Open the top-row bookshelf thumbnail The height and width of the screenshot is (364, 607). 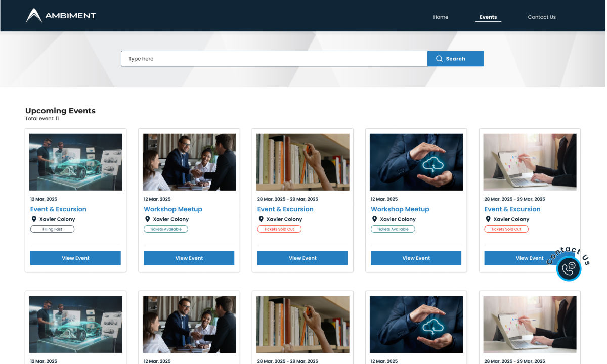pyautogui.click(x=303, y=162)
